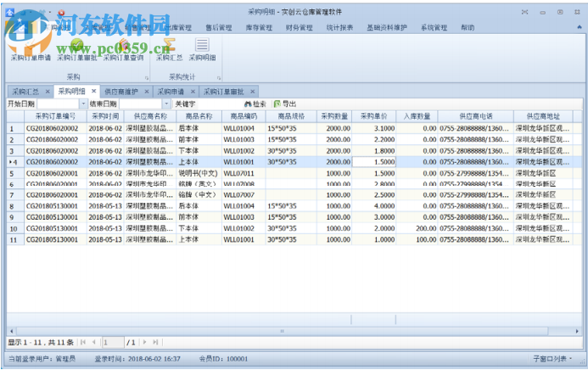Expand the 采购统计 group dialog launcher
Screen dimensions: 588x370
click(219, 78)
